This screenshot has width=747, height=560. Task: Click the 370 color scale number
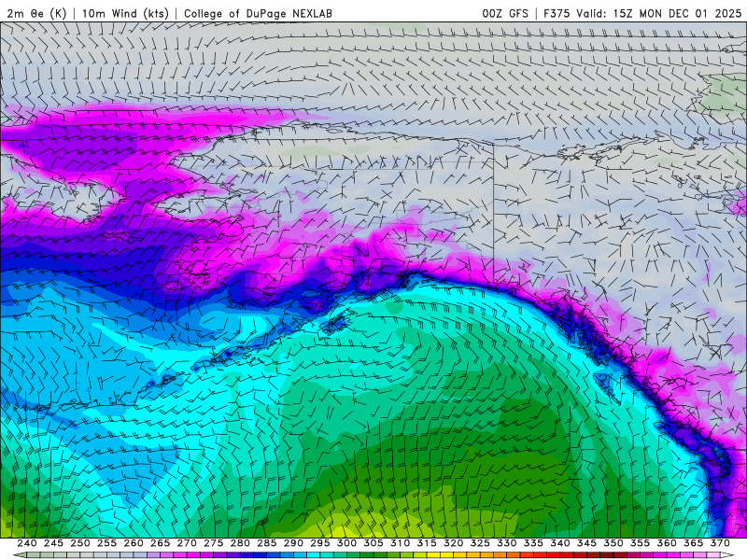[x=720, y=543]
